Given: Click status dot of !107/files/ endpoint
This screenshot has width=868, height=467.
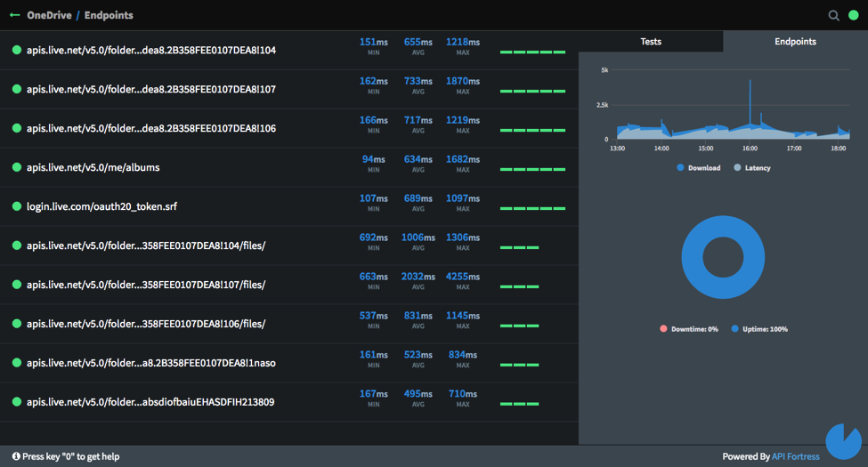Looking at the screenshot, I should tap(17, 285).
